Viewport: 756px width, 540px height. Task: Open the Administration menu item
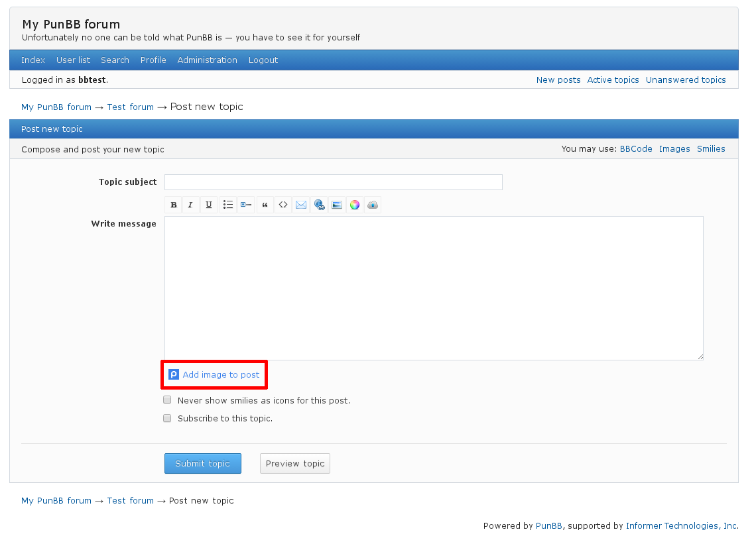[x=207, y=60]
